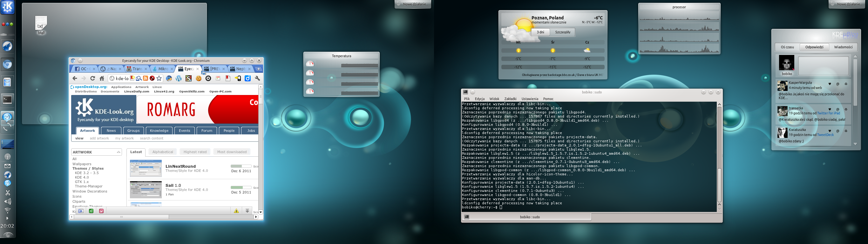This screenshot has width=868, height=244.
Task: Click the yellow warning icon in bottom bar
Action: click(236, 211)
